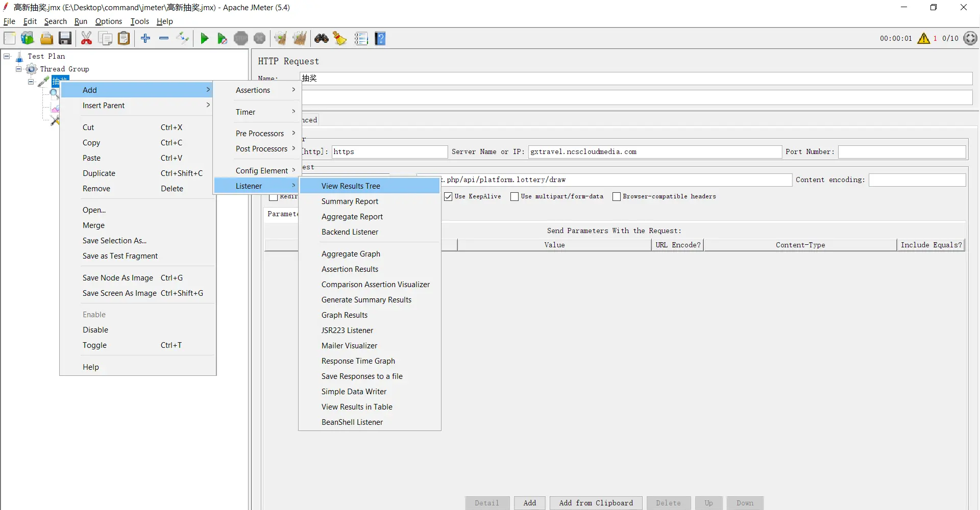The width and height of the screenshot is (980, 510).
Task: Click the Templates icon in toolbar
Action: (28, 39)
